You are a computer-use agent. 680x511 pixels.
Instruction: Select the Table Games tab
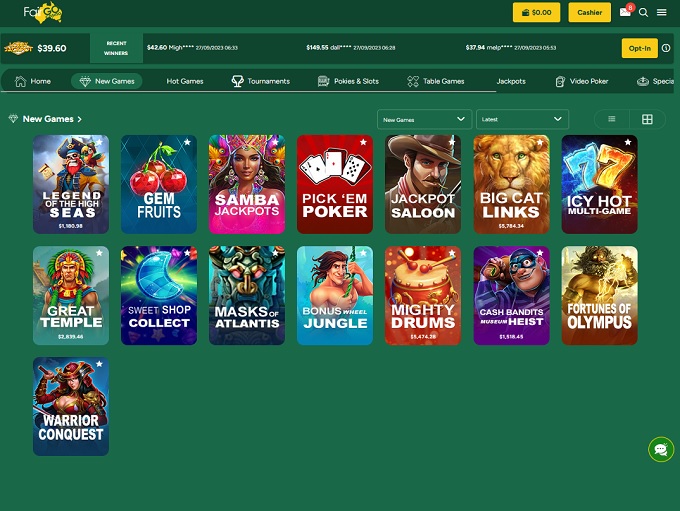click(x=436, y=81)
